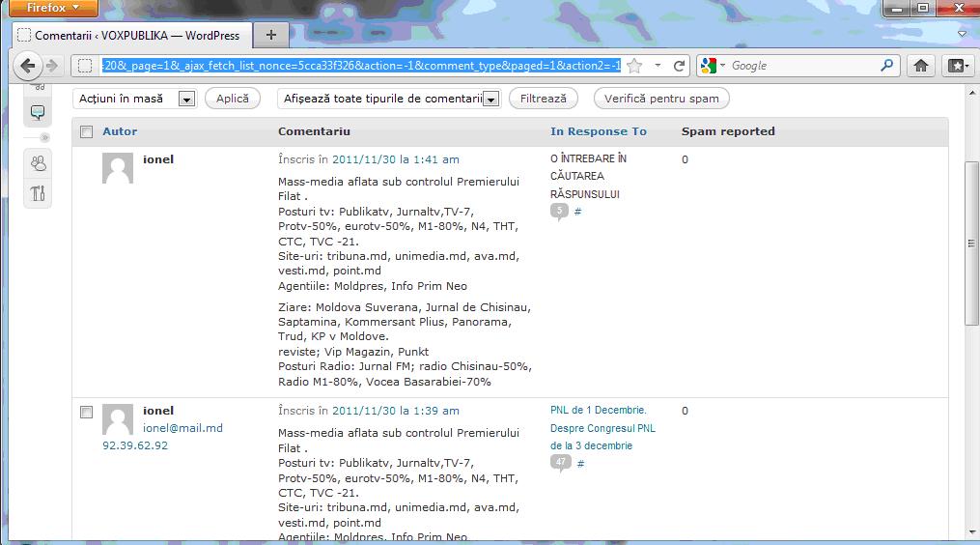Image resolution: width=980 pixels, height=545 pixels.
Task: Go to the browser home page icon
Action: 921,66
